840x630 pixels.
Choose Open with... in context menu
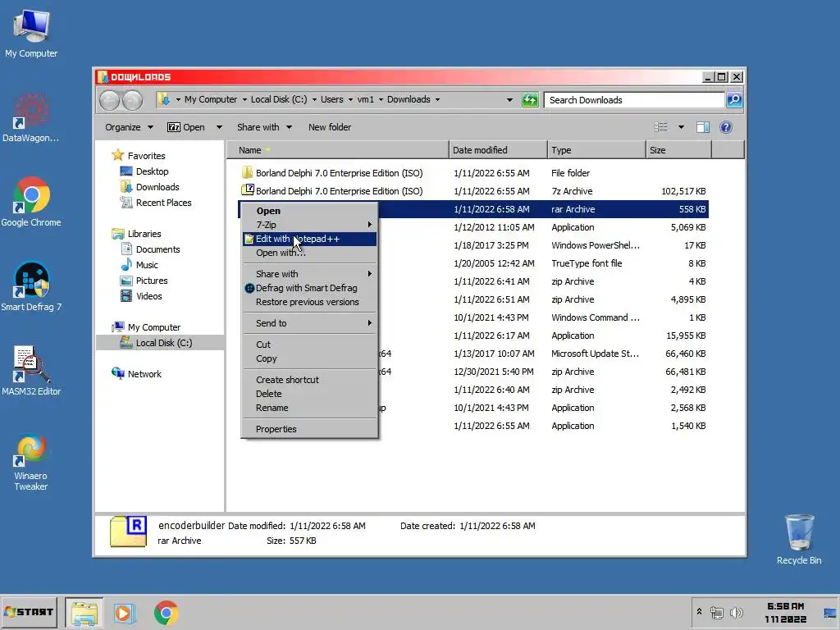point(309,253)
